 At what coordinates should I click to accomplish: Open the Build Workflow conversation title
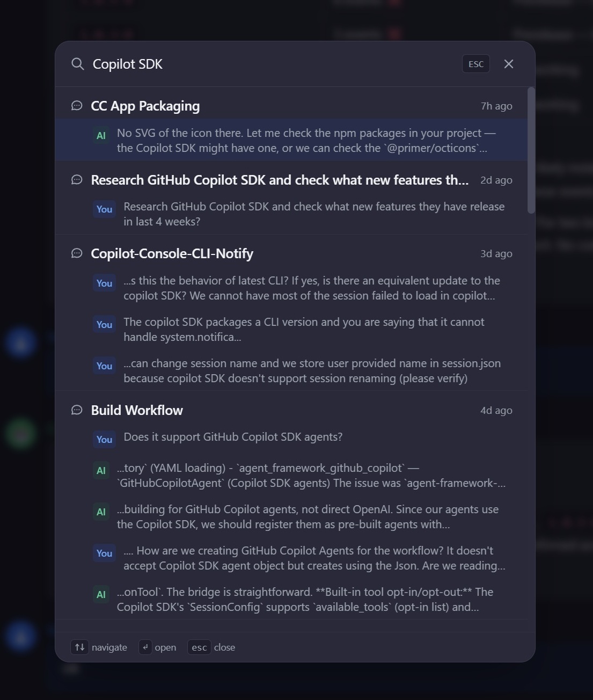[137, 411]
